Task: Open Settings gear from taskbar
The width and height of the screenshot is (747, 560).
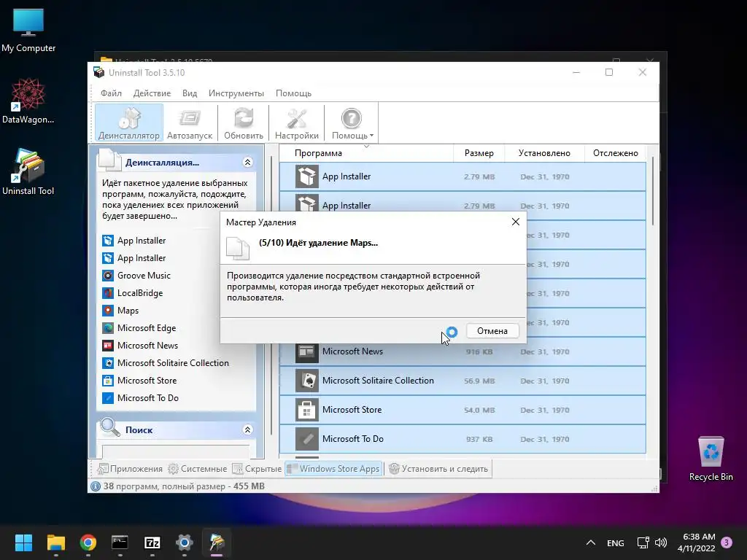Action: pyautogui.click(x=185, y=542)
